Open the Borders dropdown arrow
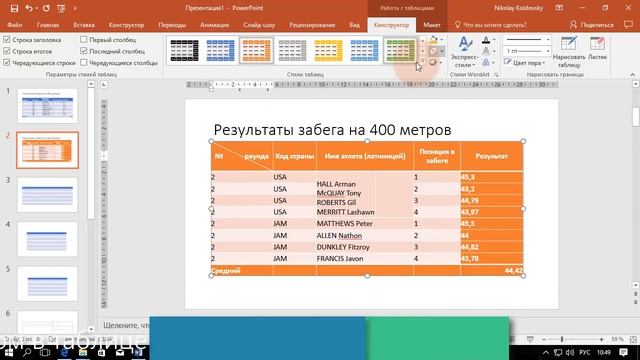 pyautogui.click(x=442, y=51)
